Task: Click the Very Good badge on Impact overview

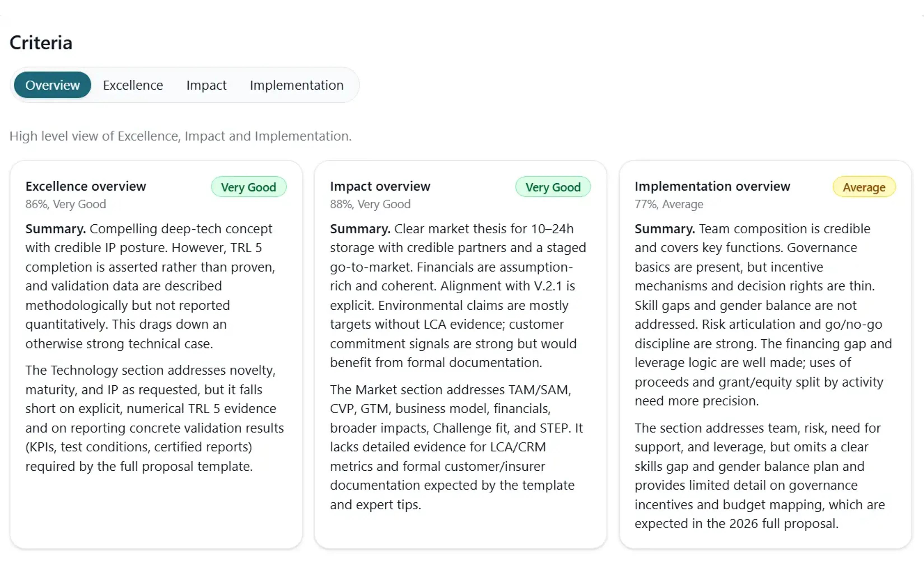Action: tap(553, 187)
